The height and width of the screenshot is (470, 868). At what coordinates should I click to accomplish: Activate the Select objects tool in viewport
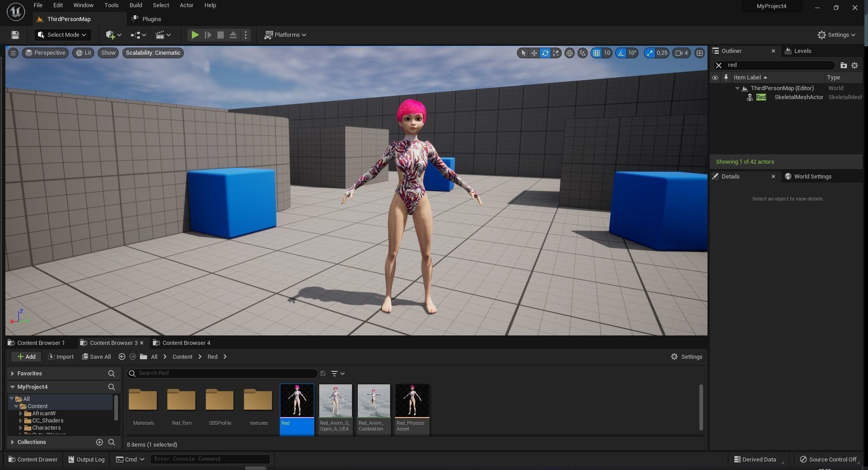click(x=523, y=53)
